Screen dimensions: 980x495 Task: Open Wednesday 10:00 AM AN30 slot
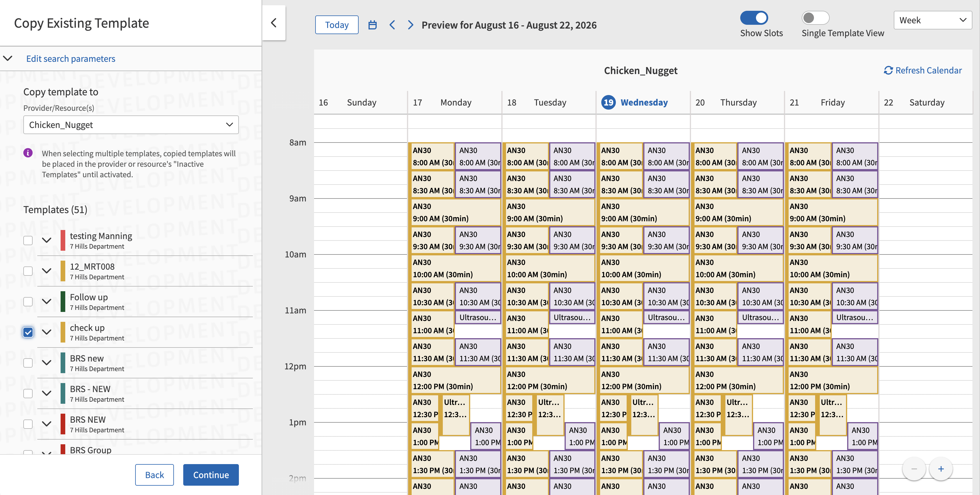[643, 268]
